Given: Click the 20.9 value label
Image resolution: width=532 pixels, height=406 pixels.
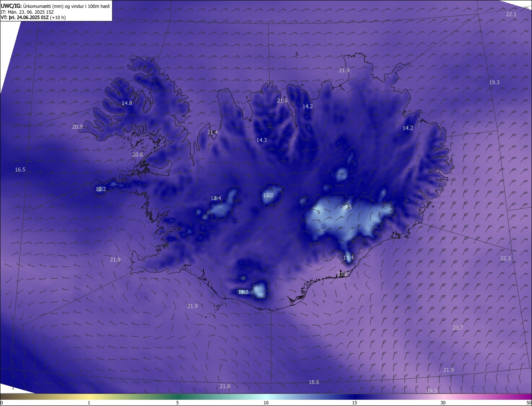Looking at the screenshot, I should click(77, 127).
